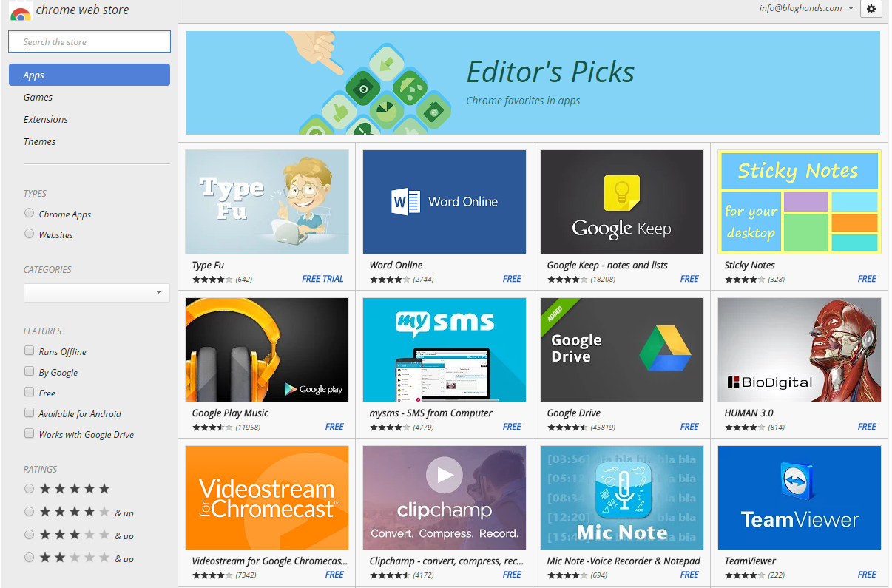Switch to the Themes section
This screenshot has width=892, height=588.
[40, 141]
